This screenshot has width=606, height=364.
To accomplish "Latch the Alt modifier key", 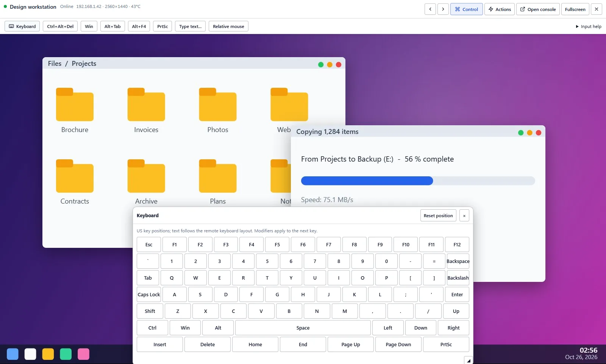I will pyautogui.click(x=218, y=328).
